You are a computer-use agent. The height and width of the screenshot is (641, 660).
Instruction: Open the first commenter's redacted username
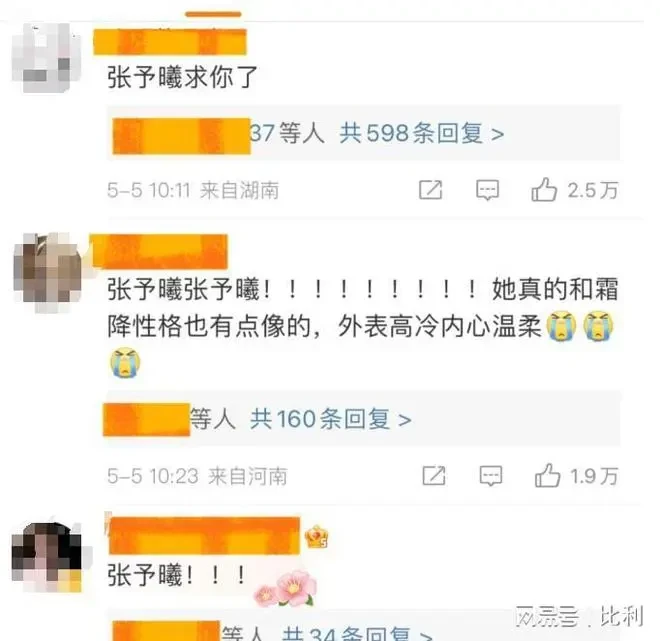click(170, 42)
